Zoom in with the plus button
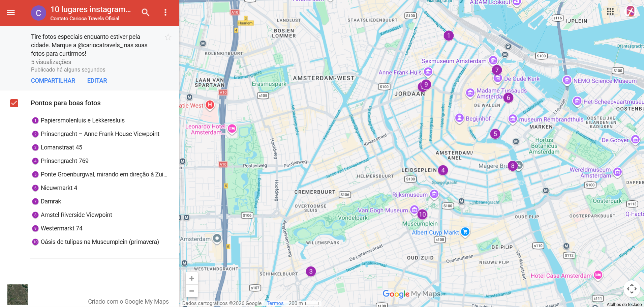 pyautogui.click(x=191, y=278)
